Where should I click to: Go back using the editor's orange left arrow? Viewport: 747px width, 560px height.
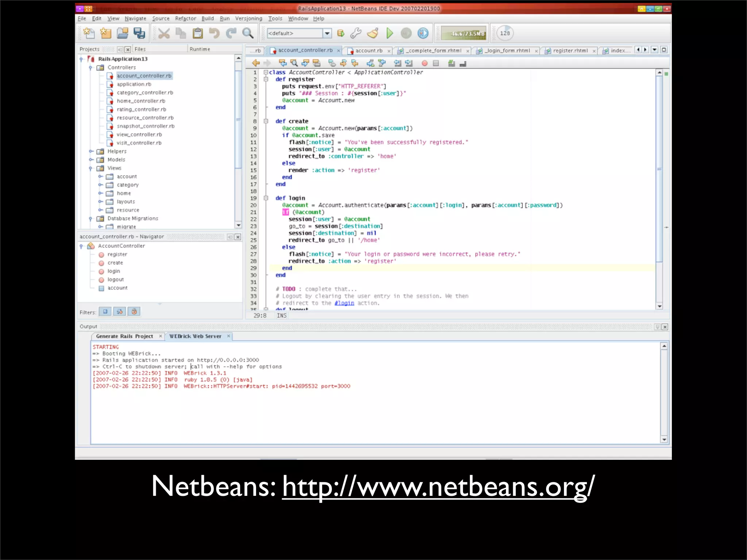point(256,63)
